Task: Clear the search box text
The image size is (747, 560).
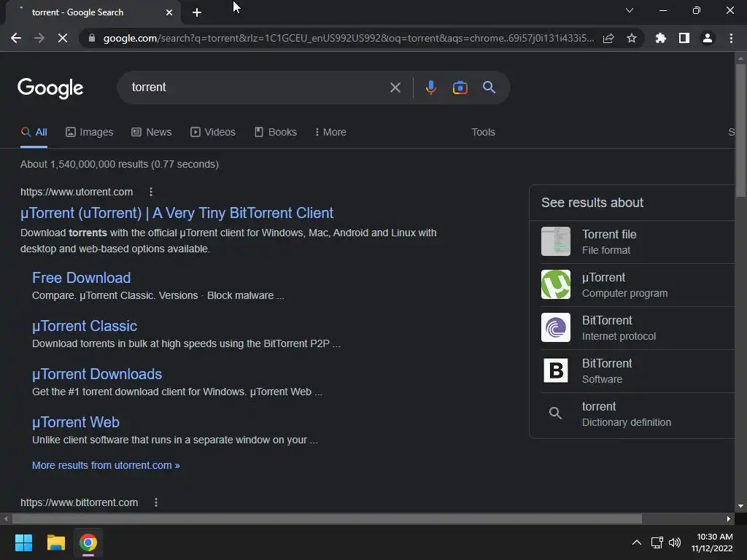Action: pos(395,87)
